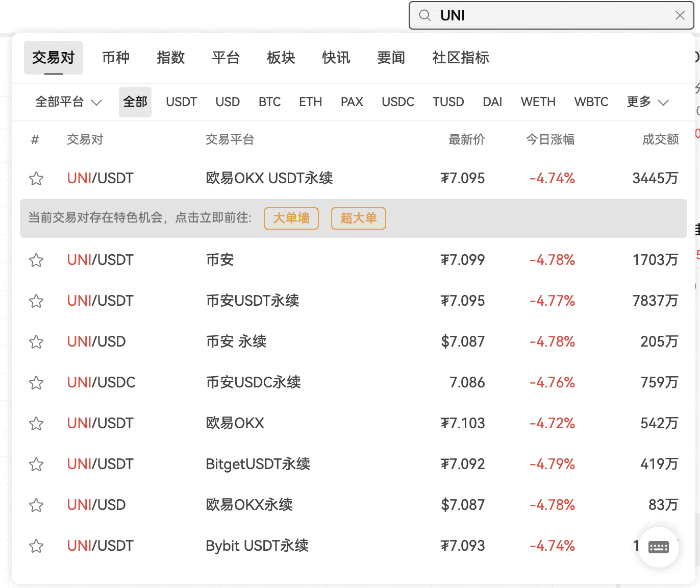700x588 pixels.
Task: Click the 成交额 column header
Action: [661, 139]
